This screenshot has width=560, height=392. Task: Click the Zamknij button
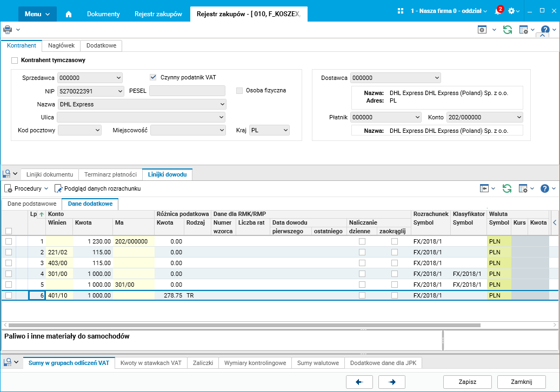(x=522, y=381)
